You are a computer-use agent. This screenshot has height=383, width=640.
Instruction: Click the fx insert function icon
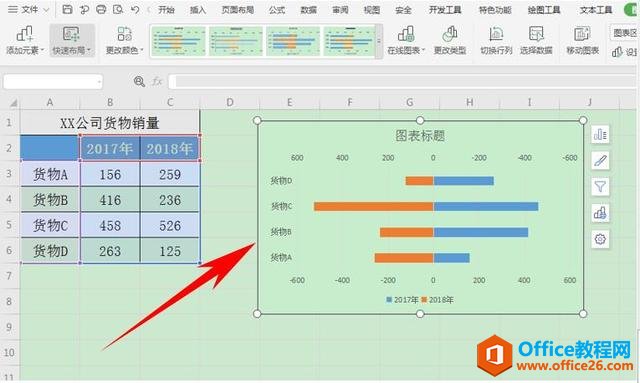coord(158,82)
